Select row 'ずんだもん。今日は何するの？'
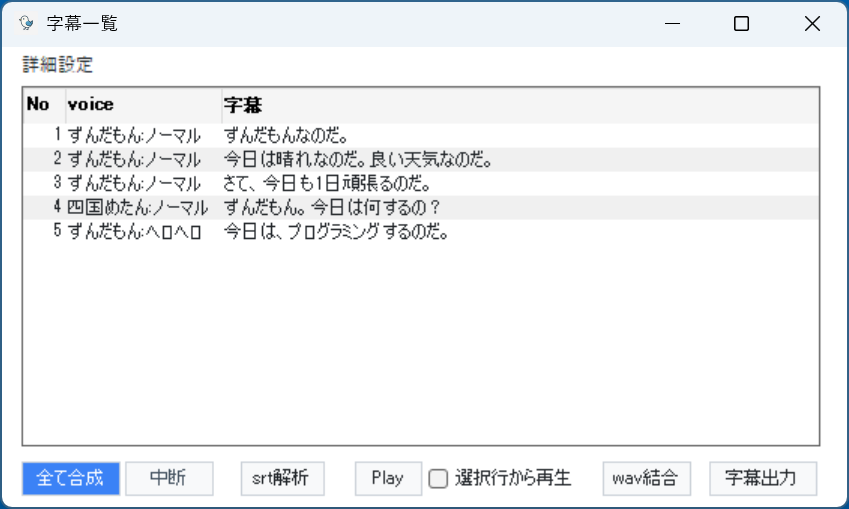The width and height of the screenshot is (849, 509). point(421,207)
